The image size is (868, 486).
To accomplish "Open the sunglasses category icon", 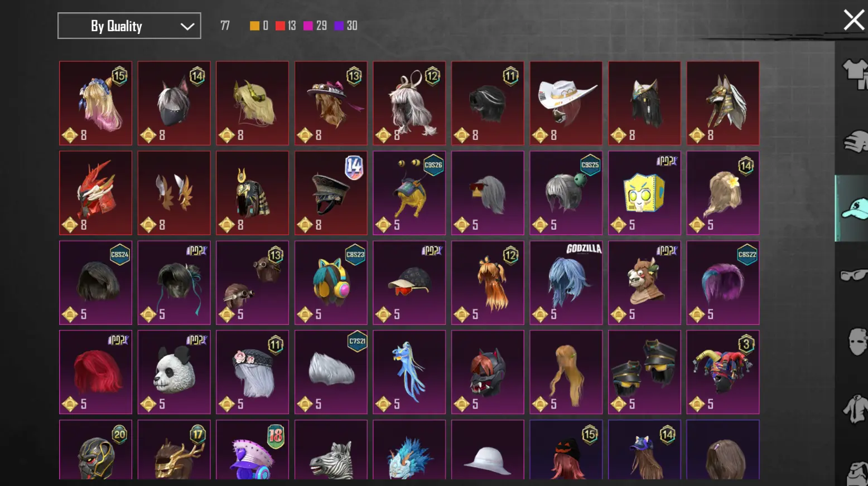I will click(854, 275).
